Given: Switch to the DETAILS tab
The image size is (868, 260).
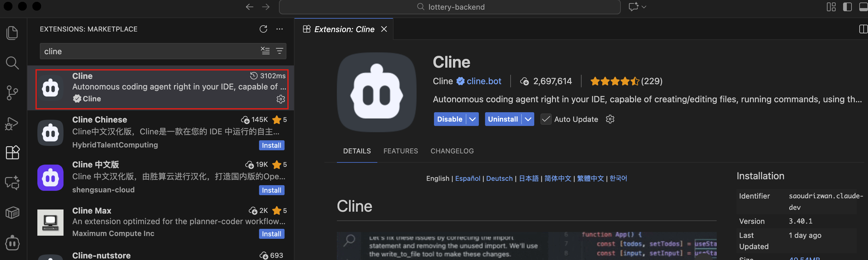Looking at the screenshot, I should (x=357, y=151).
